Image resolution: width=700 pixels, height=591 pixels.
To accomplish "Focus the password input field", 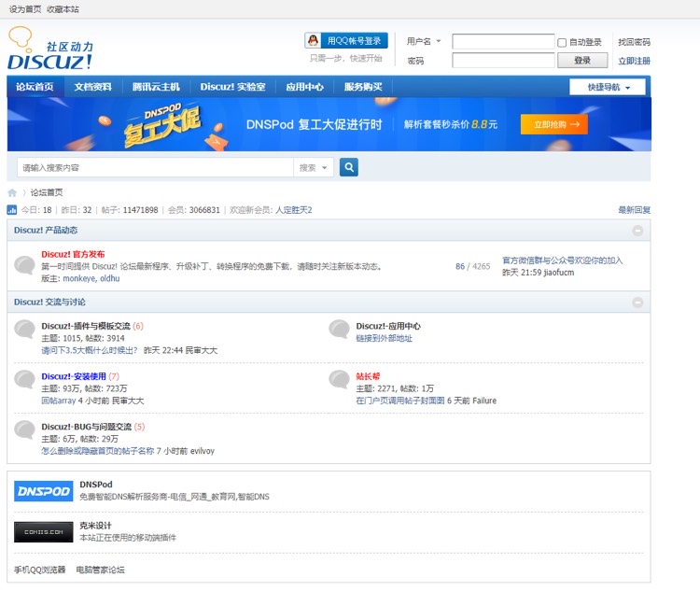I will point(503,61).
